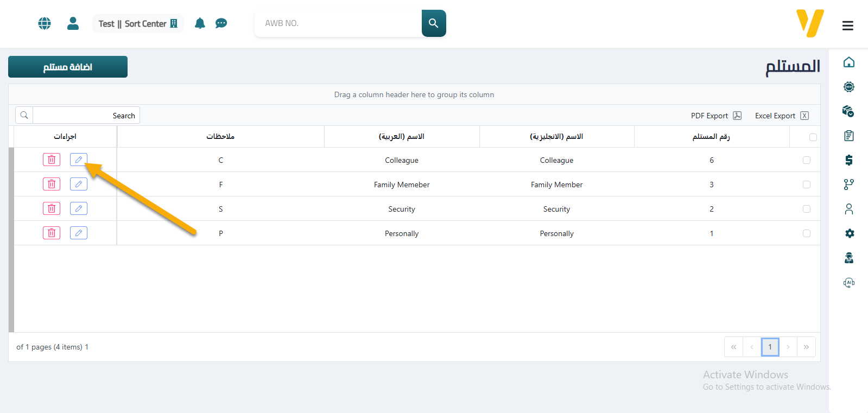Open the user profile icon
Screen dimensions: 868x413
click(x=73, y=23)
